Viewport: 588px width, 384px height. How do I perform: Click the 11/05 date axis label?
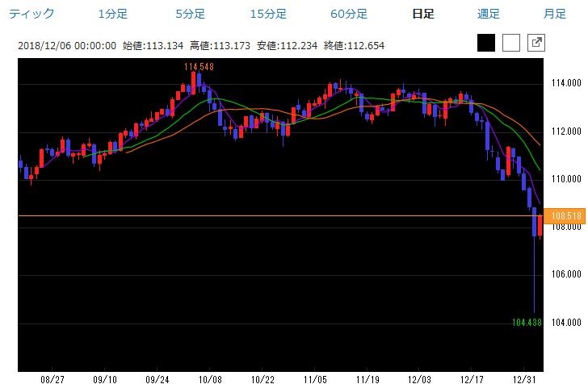pos(315,379)
